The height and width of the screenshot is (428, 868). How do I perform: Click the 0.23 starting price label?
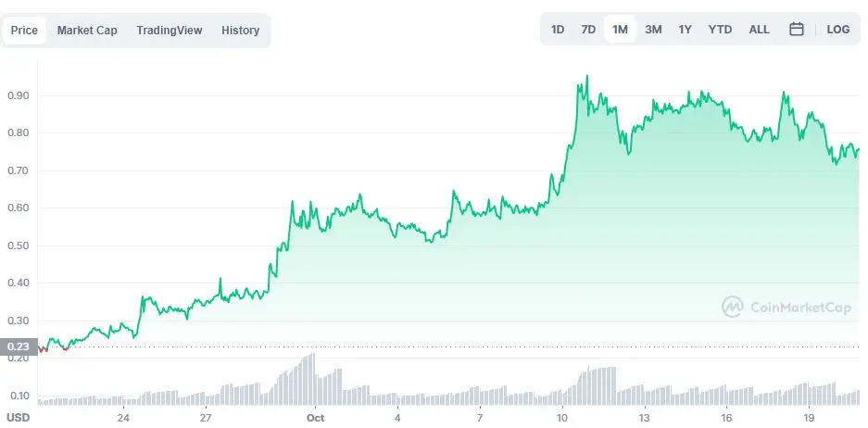[x=19, y=347]
